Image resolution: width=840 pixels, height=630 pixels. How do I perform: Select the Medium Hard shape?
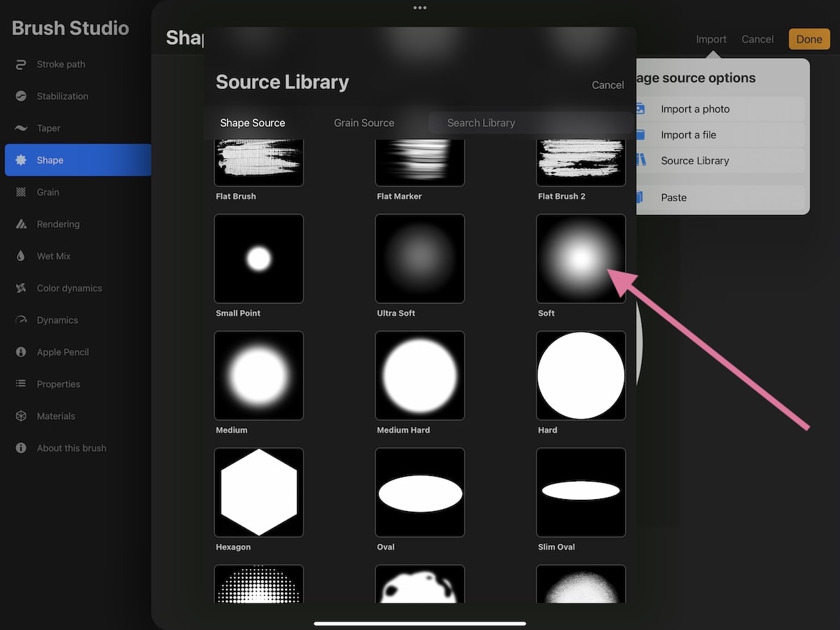pyautogui.click(x=420, y=375)
